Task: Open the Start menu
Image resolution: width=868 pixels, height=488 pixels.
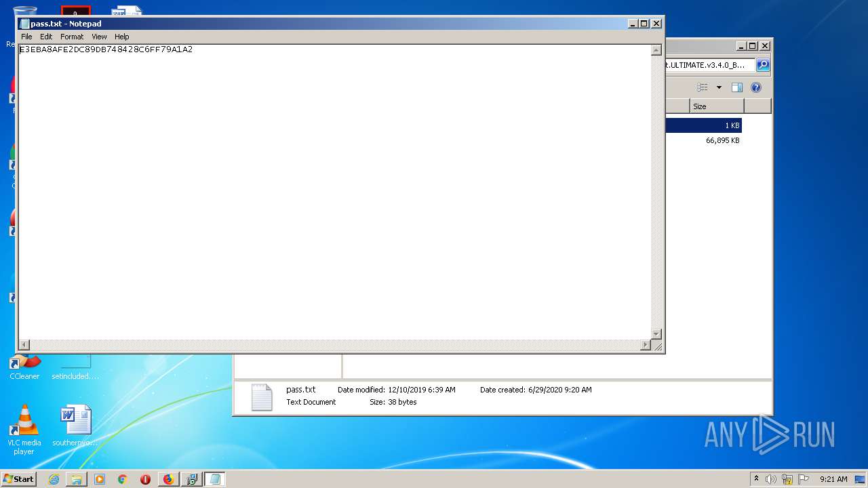Action: click(18, 479)
